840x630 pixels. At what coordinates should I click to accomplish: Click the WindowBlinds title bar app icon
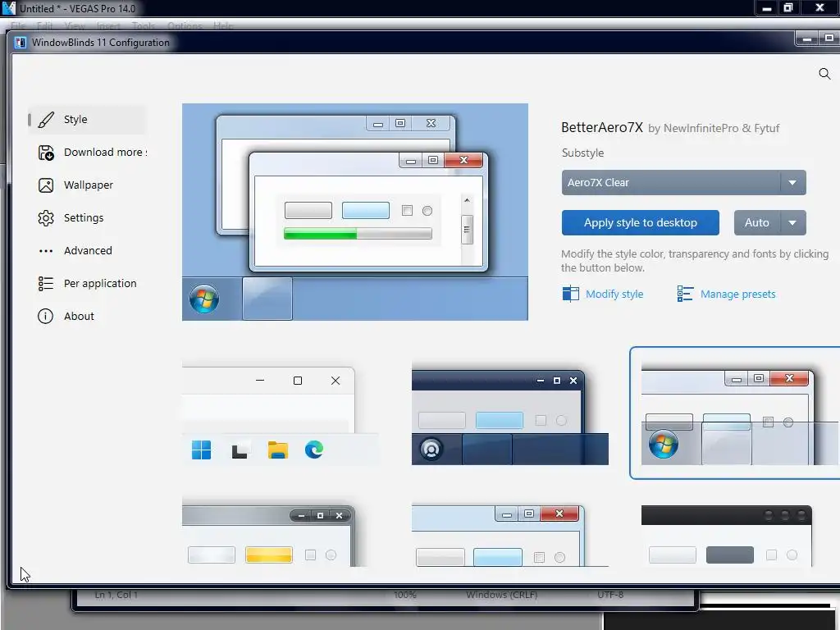[x=21, y=43]
